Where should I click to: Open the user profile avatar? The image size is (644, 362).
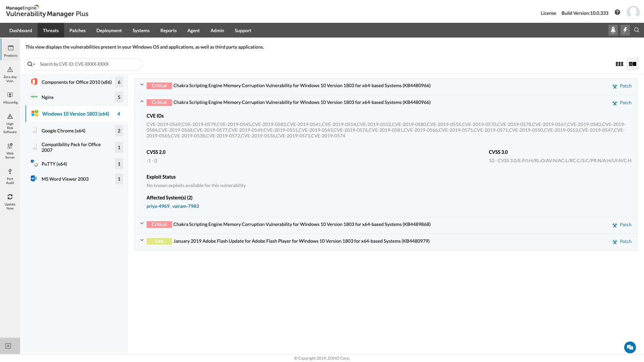[x=633, y=12]
